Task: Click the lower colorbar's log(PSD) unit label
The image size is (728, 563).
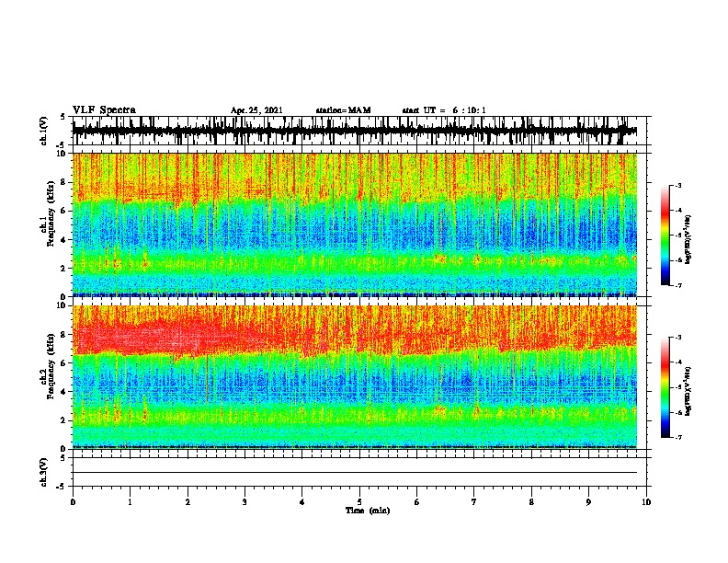Action: pos(688,391)
